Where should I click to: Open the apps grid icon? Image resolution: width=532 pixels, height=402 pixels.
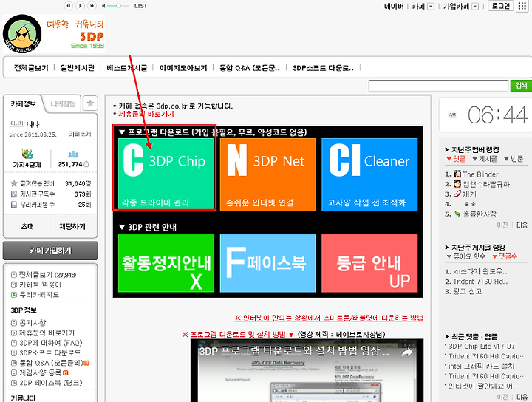(x=522, y=6)
